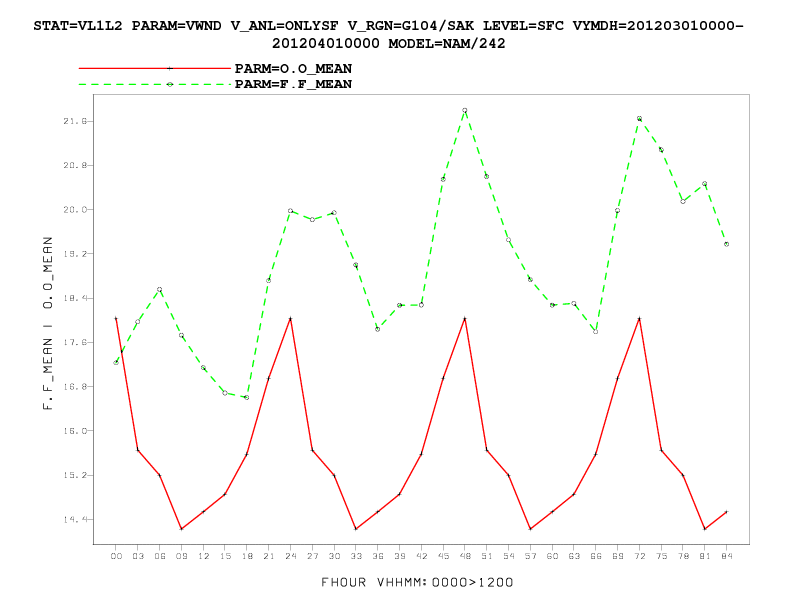This screenshot has height=612, width=792.
Task: Select y-axis tick label 15.2
Action: (x=74, y=475)
